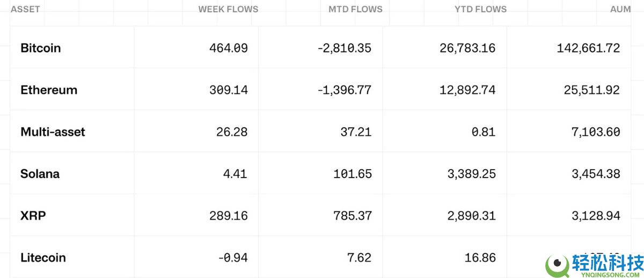Image resolution: width=644 pixels, height=278 pixels.
Task: Click the XRP row label
Action: coord(32,216)
